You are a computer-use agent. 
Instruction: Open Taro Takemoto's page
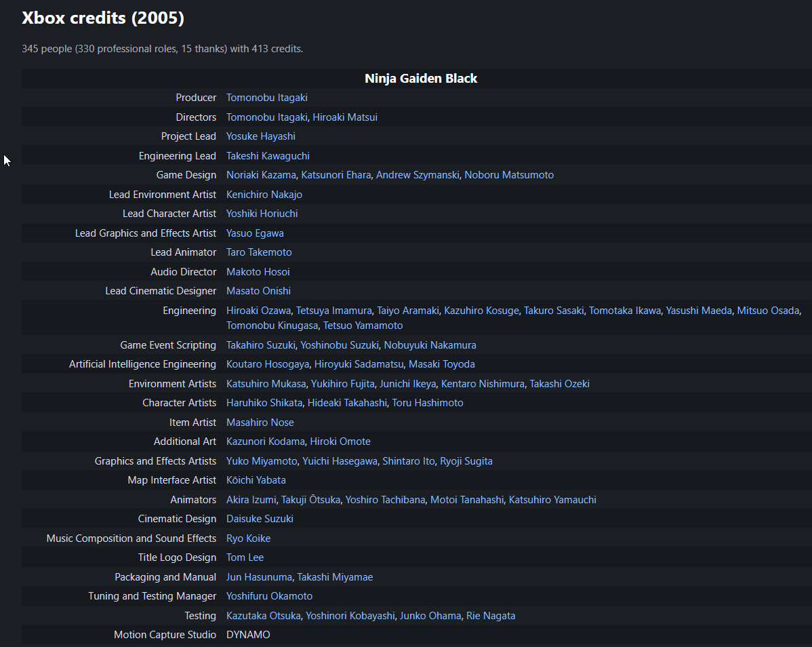tap(259, 252)
